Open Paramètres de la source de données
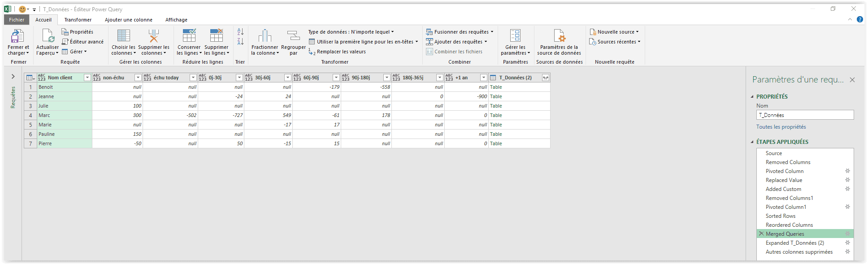 tap(559, 36)
